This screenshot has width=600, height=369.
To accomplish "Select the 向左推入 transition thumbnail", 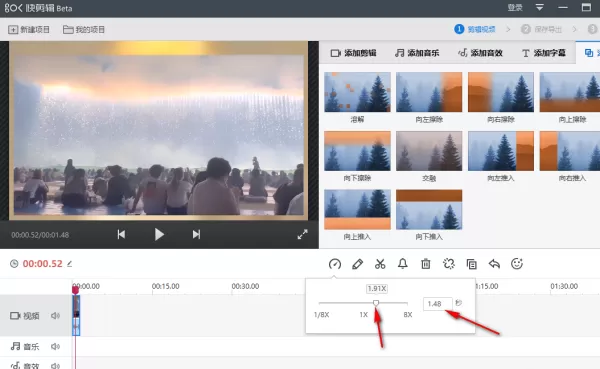I will (501, 151).
